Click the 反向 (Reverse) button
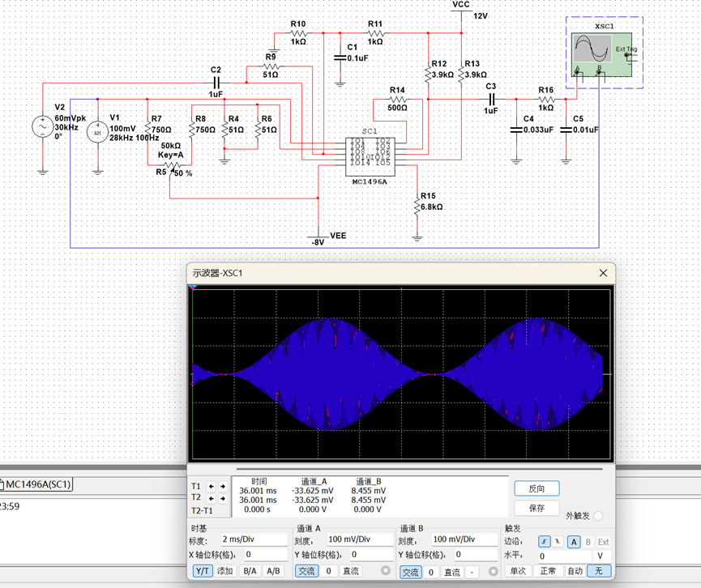Image resolution: width=701 pixels, height=588 pixels. pyautogui.click(x=536, y=489)
